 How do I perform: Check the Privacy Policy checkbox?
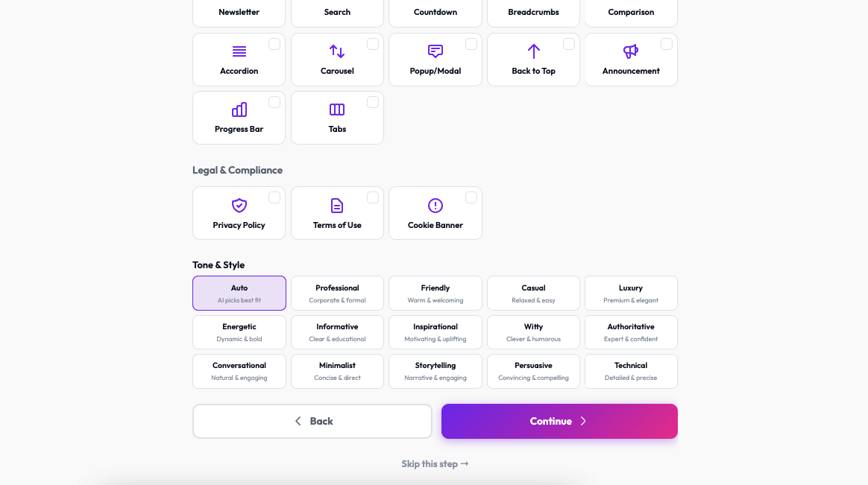click(274, 197)
